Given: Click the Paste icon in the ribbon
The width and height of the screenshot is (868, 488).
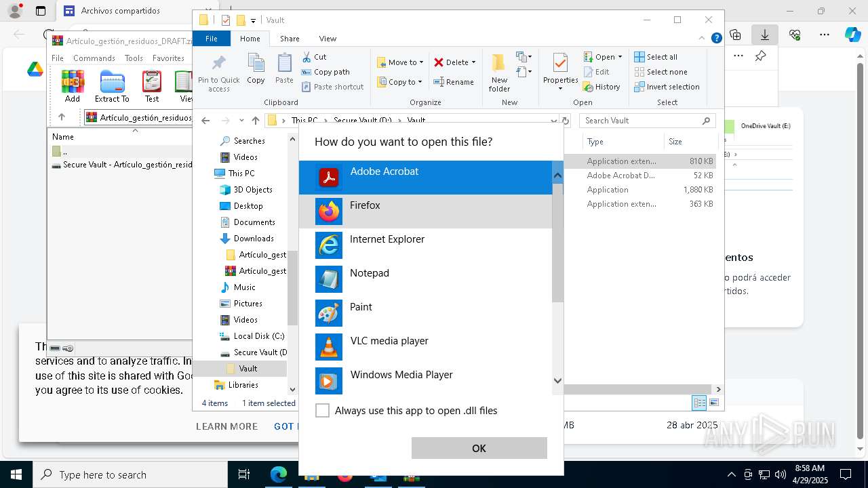Looking at the screenshot, I should [284, 69].
